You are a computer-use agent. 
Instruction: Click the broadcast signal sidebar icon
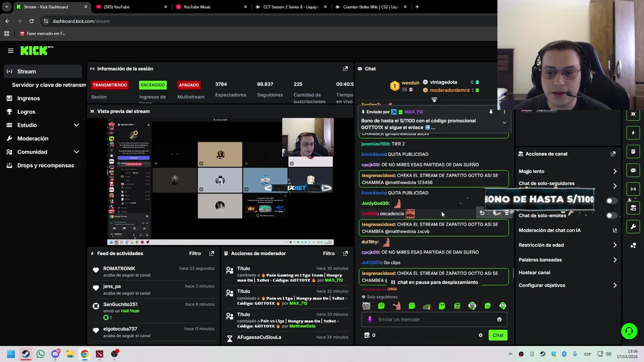pos(633,189)
